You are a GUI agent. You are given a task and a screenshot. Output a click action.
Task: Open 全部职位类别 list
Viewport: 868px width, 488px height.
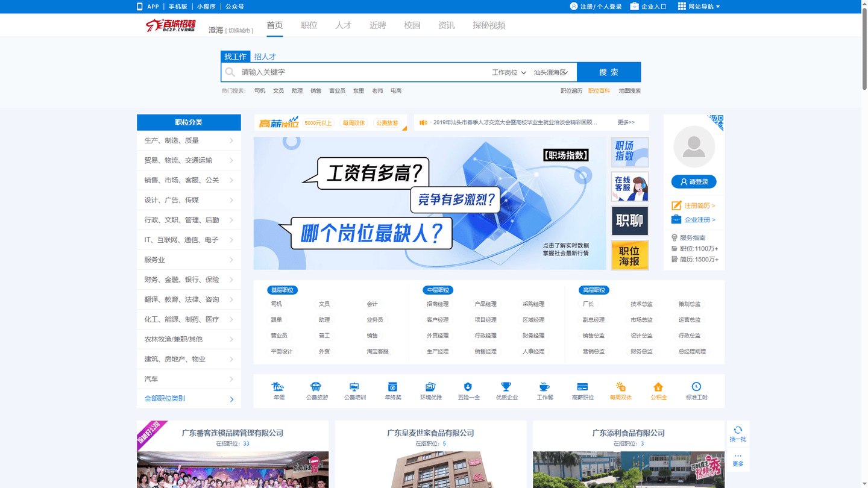tap(189, 399)
